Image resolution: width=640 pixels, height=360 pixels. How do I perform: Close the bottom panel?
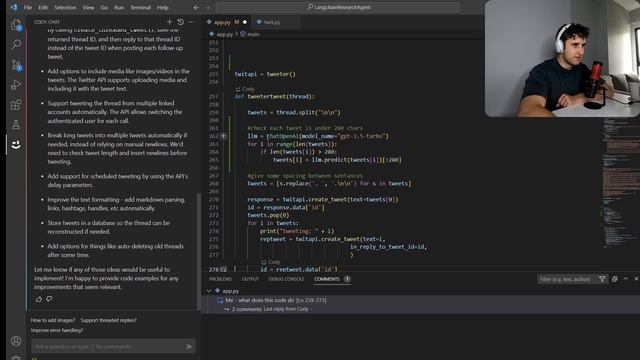tap(636, 279)
